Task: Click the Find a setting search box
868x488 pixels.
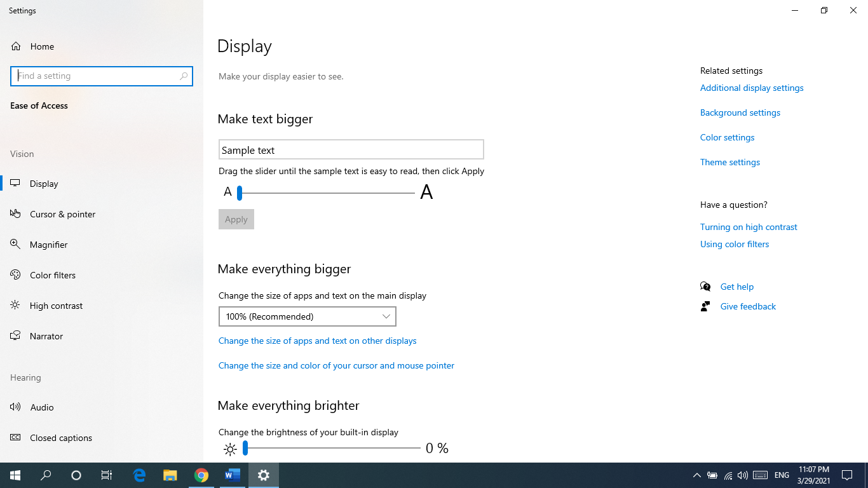Action: [x=102, y=76]
